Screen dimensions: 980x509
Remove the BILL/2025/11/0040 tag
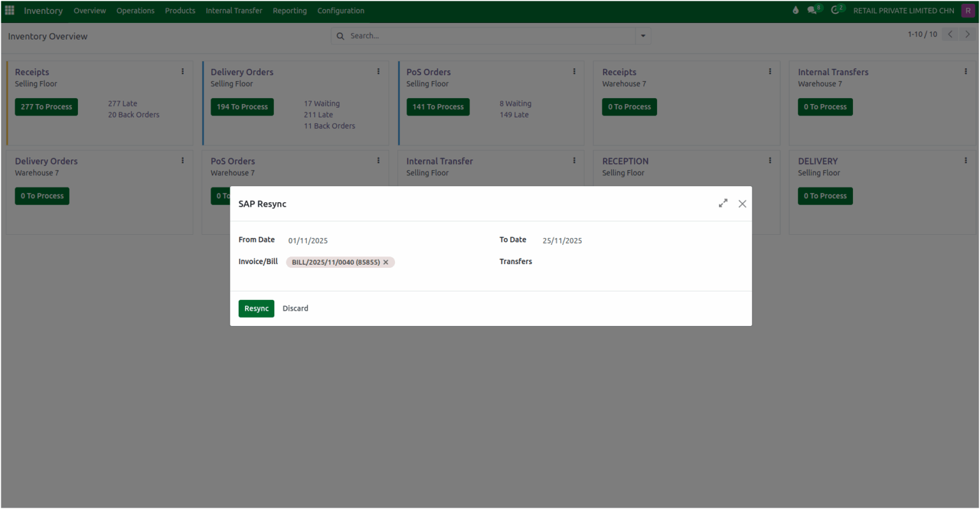pos(385,262)
